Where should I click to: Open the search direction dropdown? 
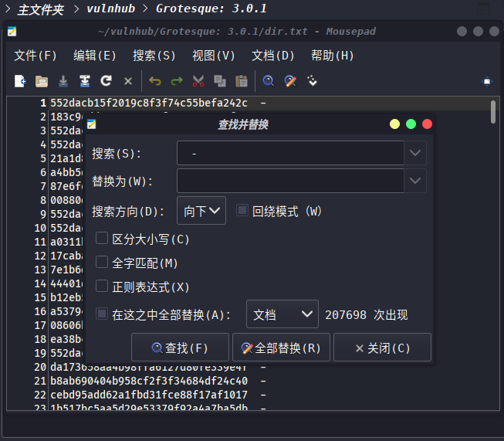[x=201, y=211]
